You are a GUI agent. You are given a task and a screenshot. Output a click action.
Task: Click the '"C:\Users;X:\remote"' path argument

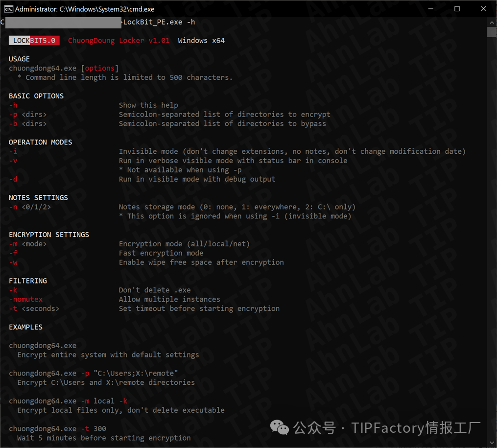point(136,373)
